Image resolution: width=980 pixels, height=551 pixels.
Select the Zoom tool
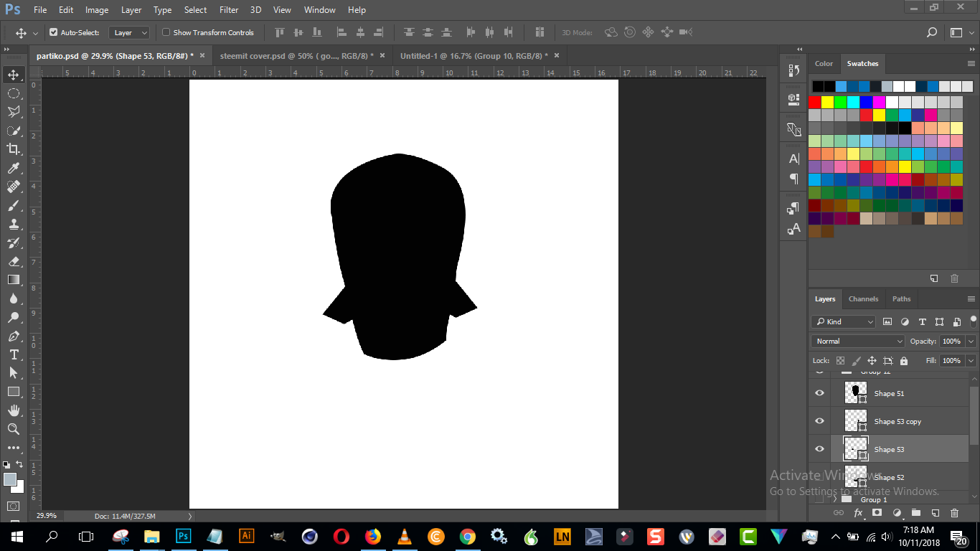[x=14, y=429]
